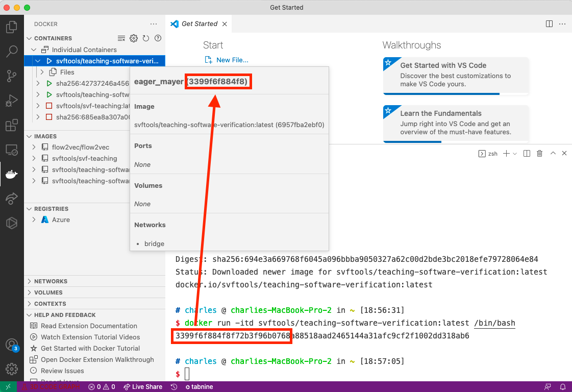
Task: Open the Live Share view in activity bar
Action: (12, 199)
